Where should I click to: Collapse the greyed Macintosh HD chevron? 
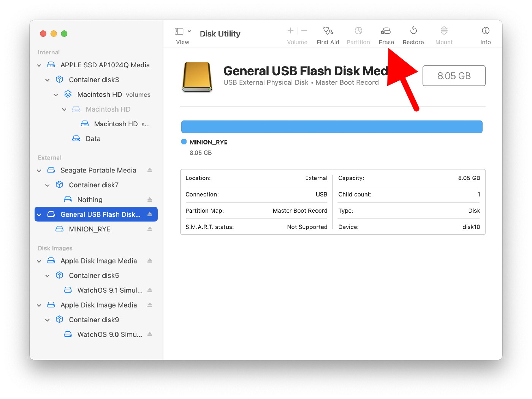[x=64, y=109]
